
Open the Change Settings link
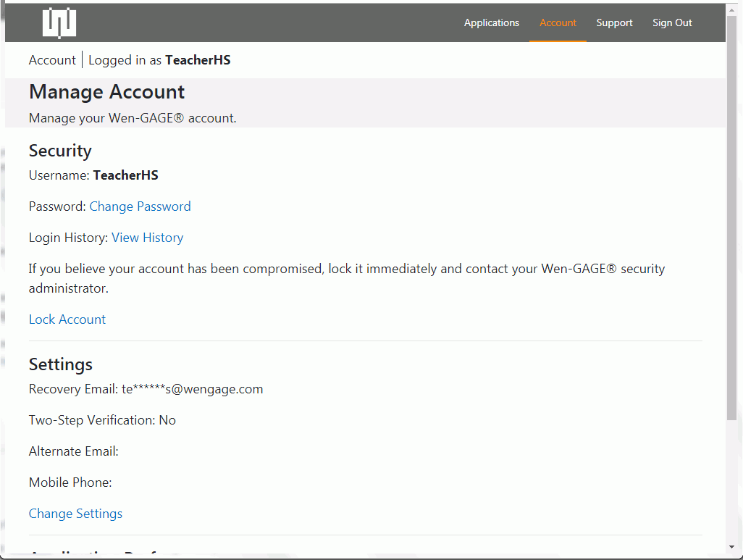pyautogui.click(x=75, y=514)
